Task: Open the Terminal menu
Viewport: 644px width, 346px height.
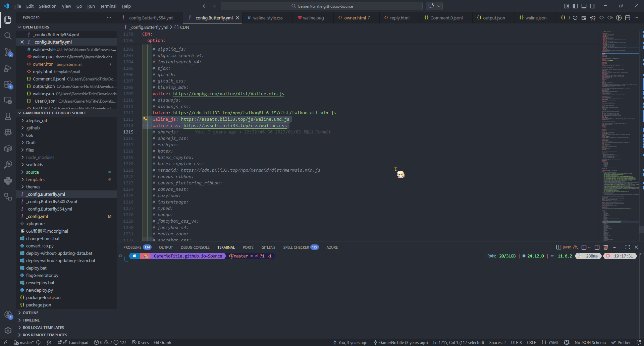Action: [x=108, y=6]
